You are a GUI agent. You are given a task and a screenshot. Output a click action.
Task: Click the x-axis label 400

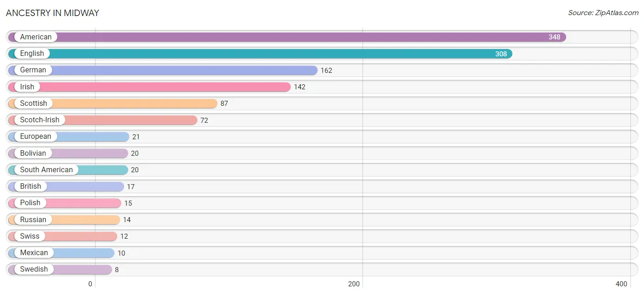(x=622, y=284)
